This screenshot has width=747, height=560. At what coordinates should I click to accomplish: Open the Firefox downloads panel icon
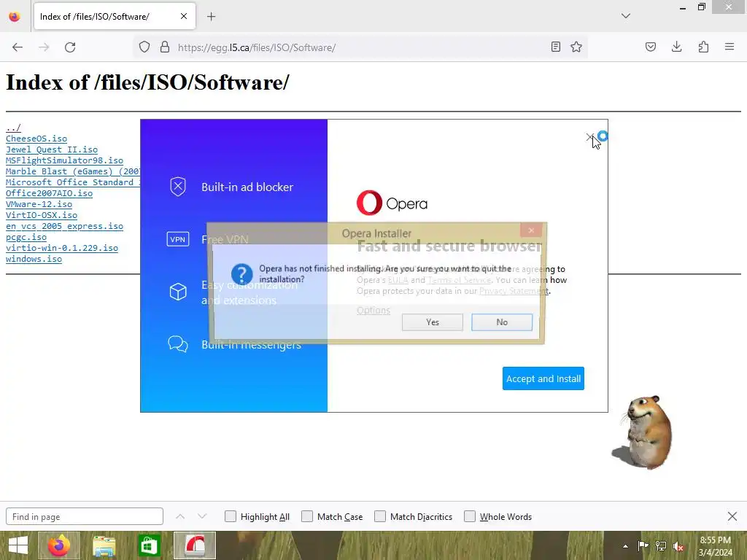click(676, 47)
